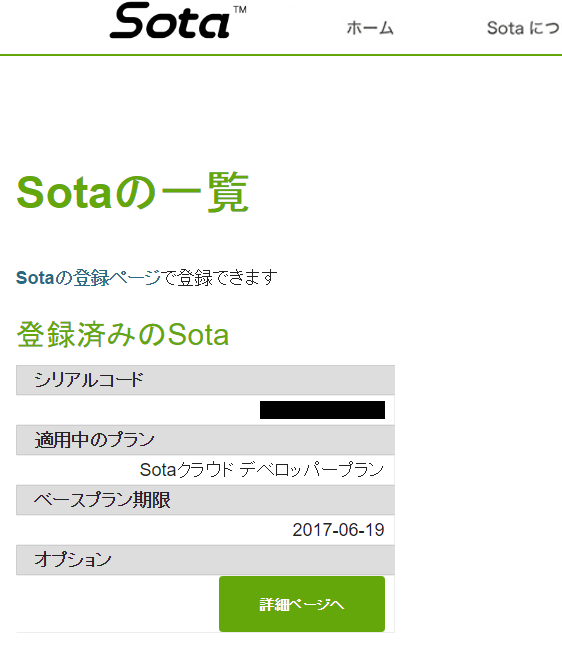Click the デベロッパープラン text in the plan value
This screenshot has height=649, width=562.
[x=312, y=470]
